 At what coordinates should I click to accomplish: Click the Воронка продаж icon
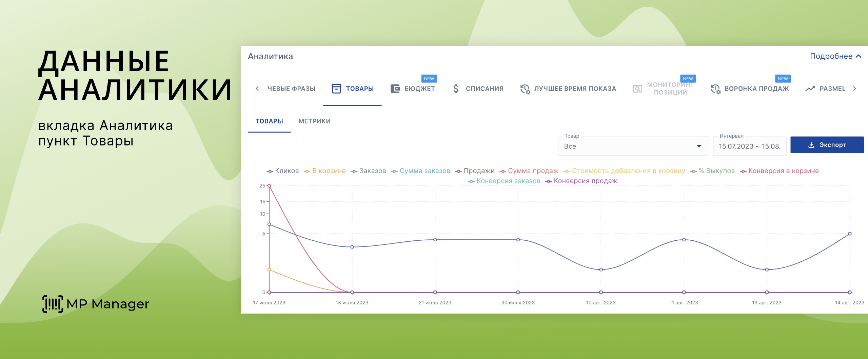[x=715, y=89]
